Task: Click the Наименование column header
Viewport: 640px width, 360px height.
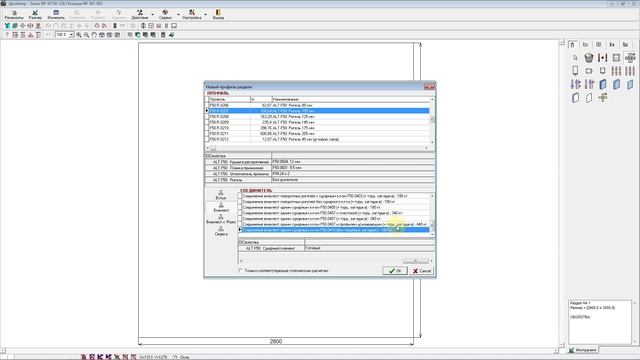Action: pyautogui.click(x=351, y=99)
